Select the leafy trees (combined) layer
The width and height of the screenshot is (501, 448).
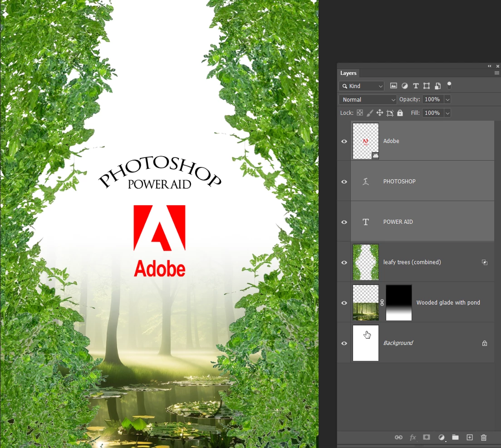pyautogui.click(x=412, y=262)
